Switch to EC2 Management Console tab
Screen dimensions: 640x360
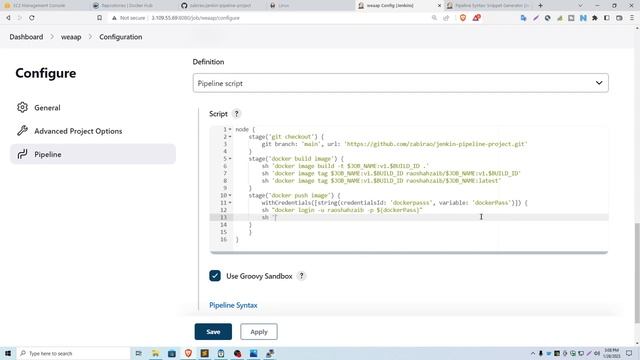39,5
